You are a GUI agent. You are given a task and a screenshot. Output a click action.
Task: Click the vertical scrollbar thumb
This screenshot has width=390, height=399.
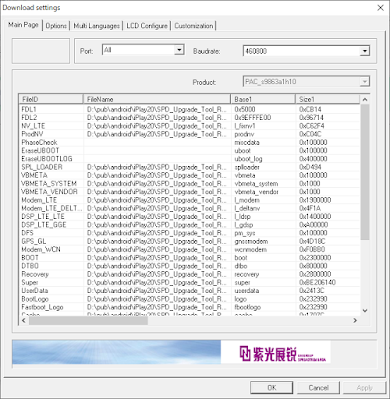coord(365,172)
